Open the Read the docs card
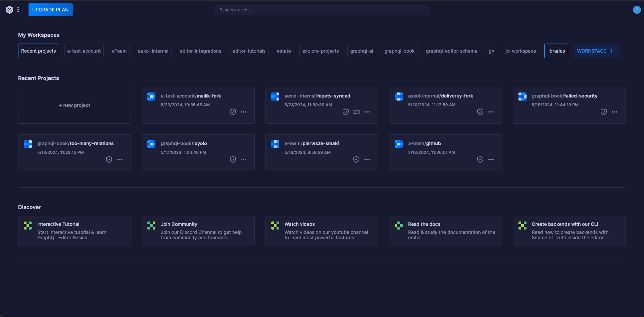Screen dimensions: 644x317 coord(445,231)
